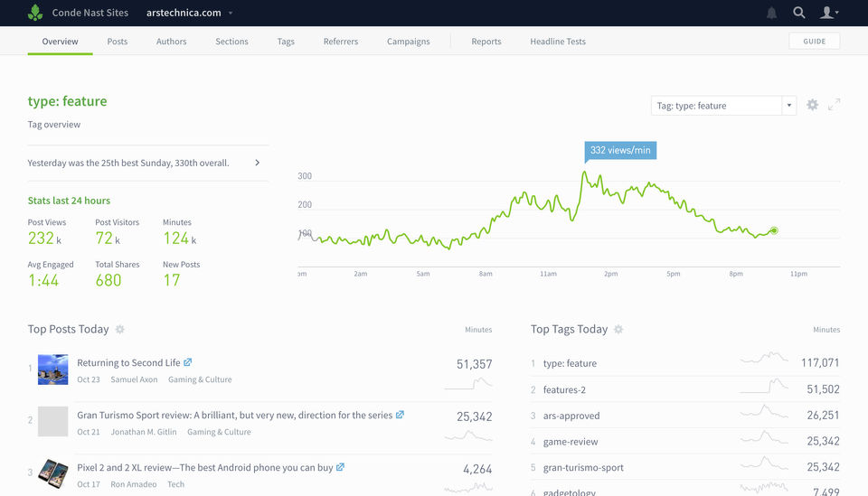Expand the chart to fullscreen
This screenshot has width=868, height=496.
pyautogui.click(x=835, y=105)
